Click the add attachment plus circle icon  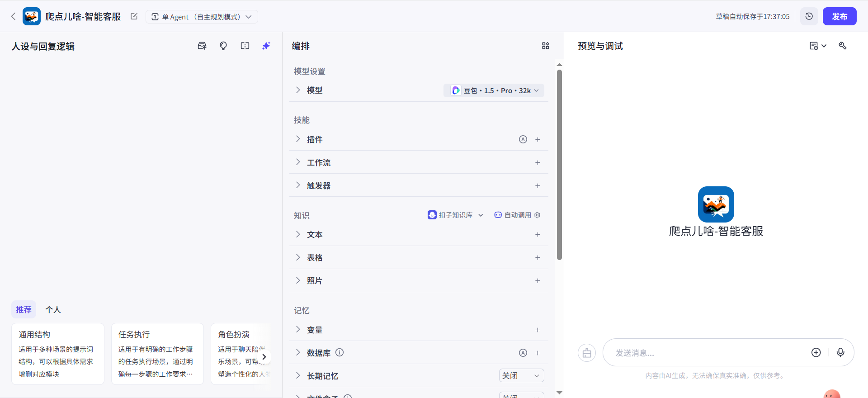point(816,352)
